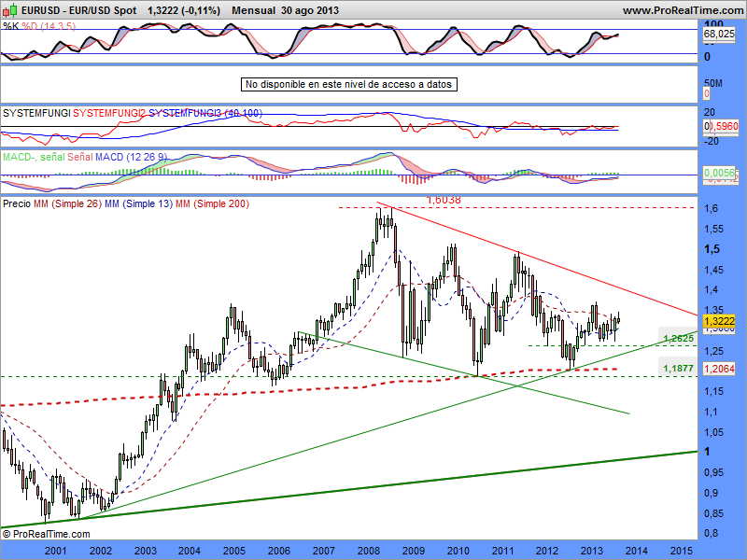Select the 2009 year on time axis
This screenshot has height=560, width=747.
[x=414, y=551]
